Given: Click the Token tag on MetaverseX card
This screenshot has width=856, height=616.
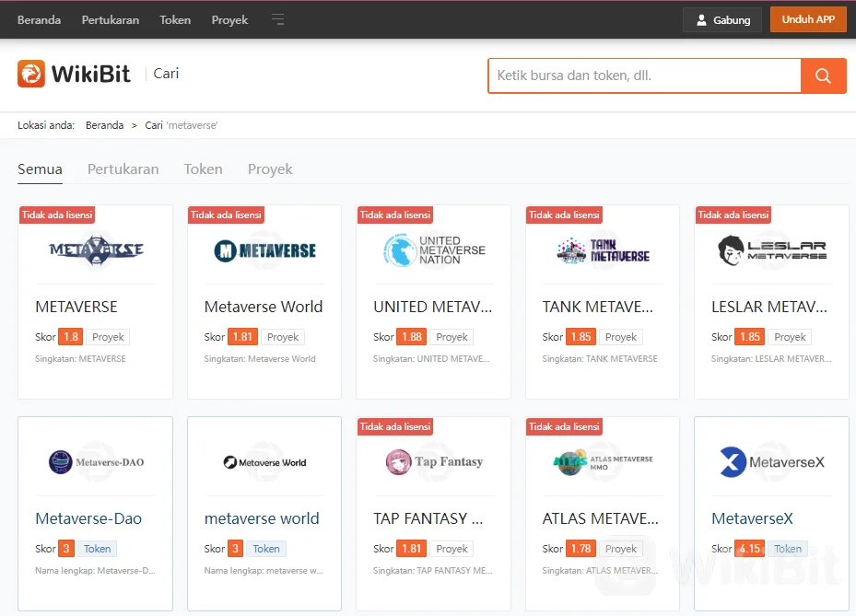Looking at the screenshot, I should click(788, 549).
